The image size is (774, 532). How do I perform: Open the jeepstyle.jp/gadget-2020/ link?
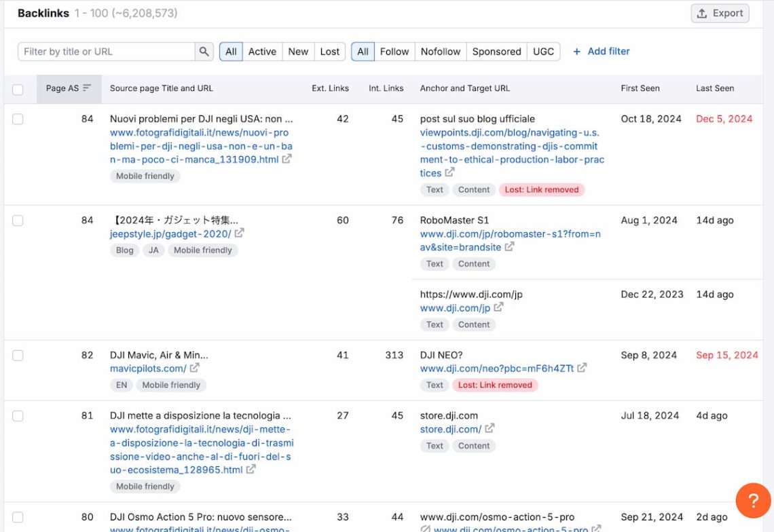tap(170, 234)
